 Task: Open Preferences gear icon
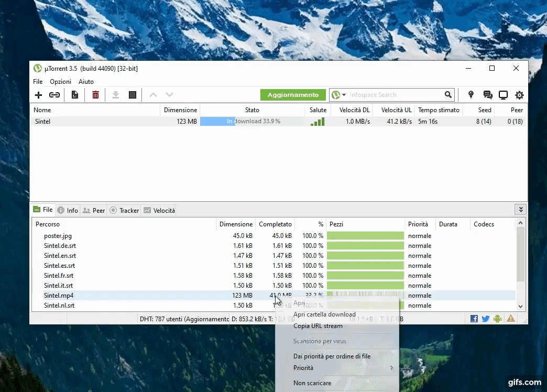(519, 95)
